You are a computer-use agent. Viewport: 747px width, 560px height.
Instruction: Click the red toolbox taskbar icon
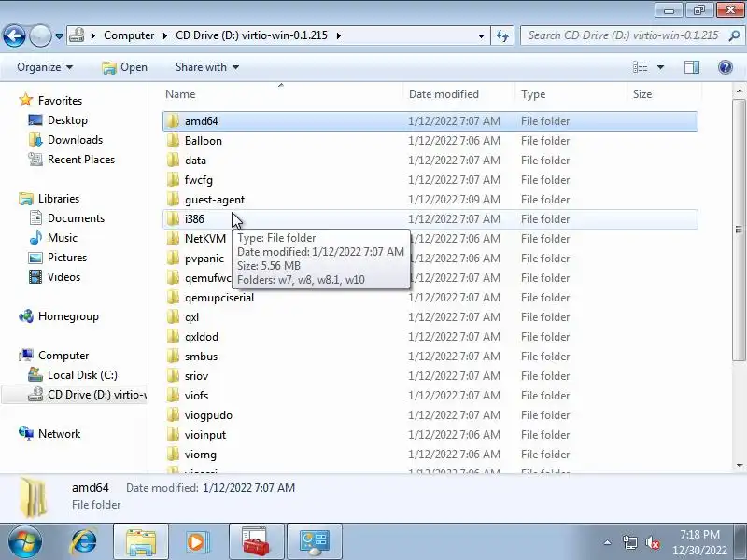256,541
